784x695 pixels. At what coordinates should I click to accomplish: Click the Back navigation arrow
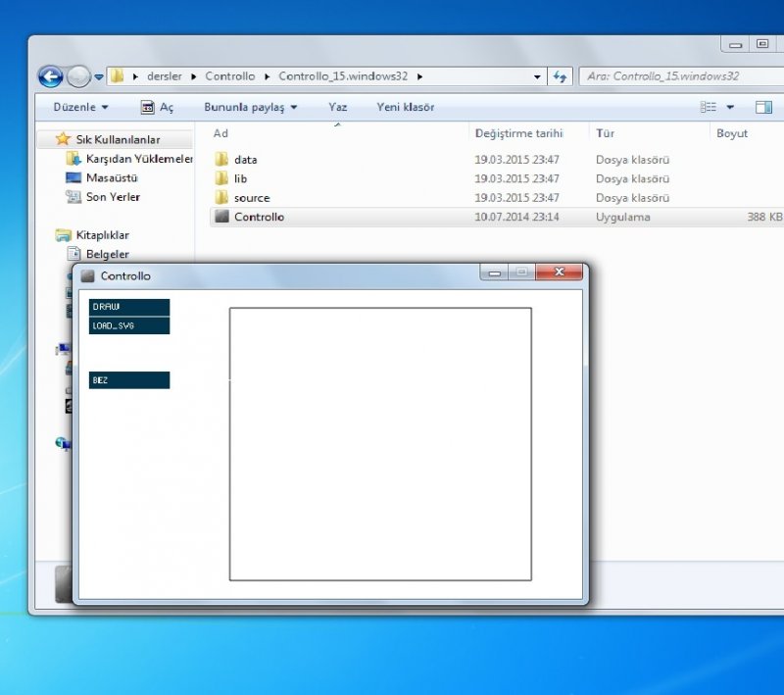pos(50,76)
